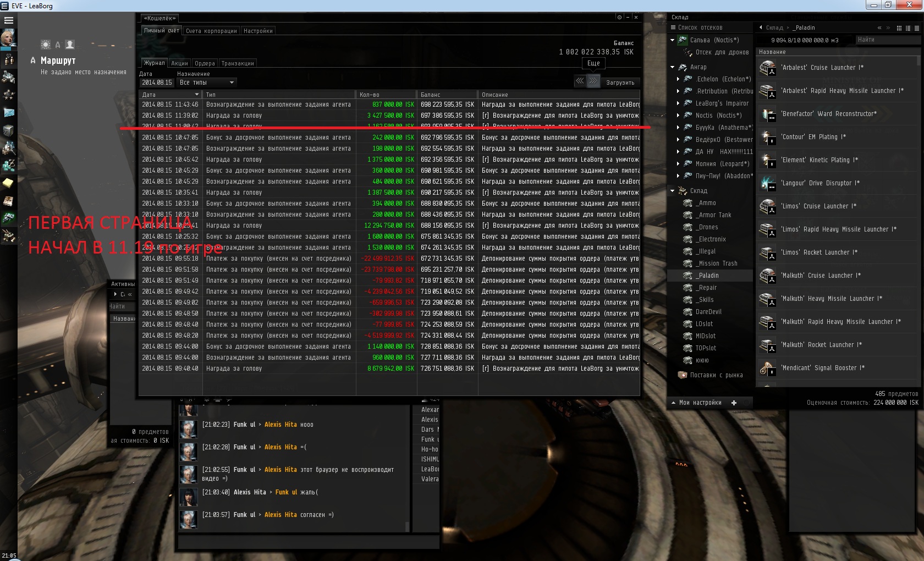Open the Транзакции tab
Viewport: 924px width, 561px height.
coord(238,63)
